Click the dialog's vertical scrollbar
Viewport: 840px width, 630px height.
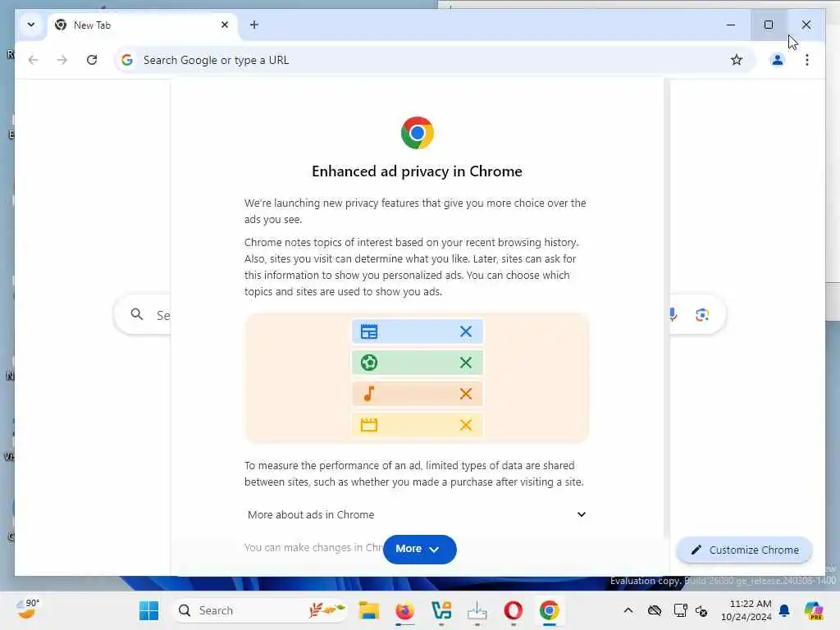pyautogui.click(x=667, y=308)
